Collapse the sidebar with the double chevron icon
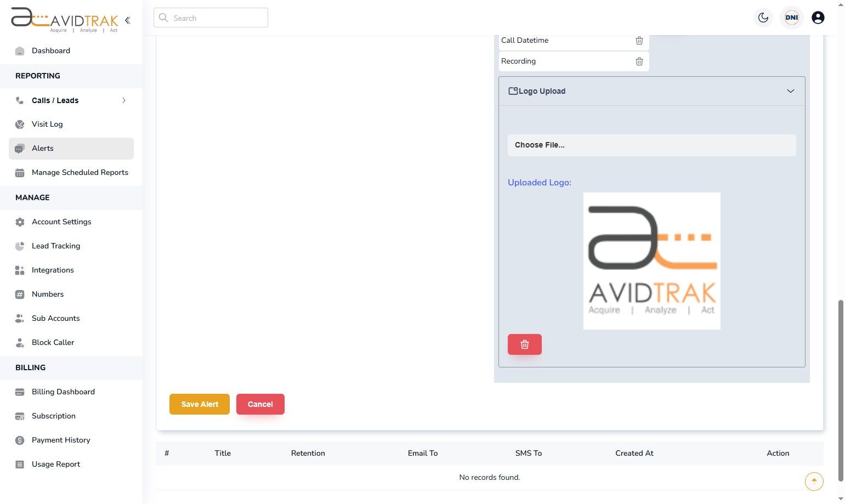Image resolution: width=845 pixels, height=504 pixels. (x=128, y=20)
